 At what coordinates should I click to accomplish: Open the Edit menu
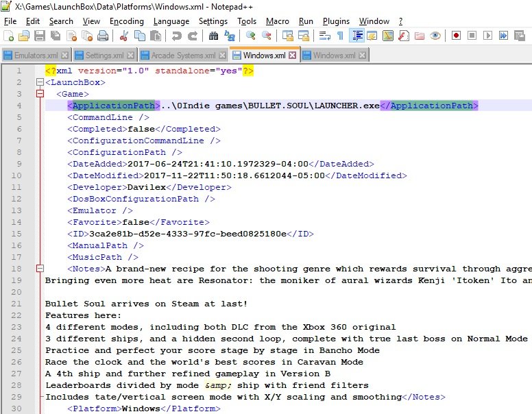(33, 21)
